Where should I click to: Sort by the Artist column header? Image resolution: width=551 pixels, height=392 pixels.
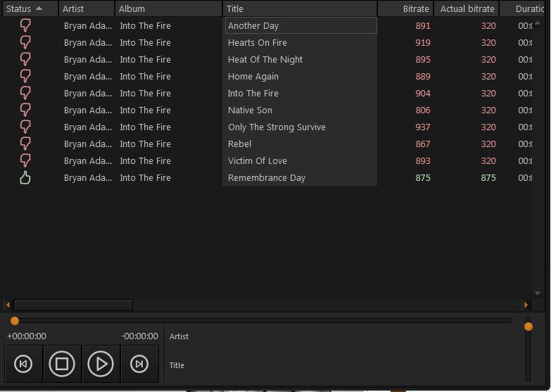87,8
